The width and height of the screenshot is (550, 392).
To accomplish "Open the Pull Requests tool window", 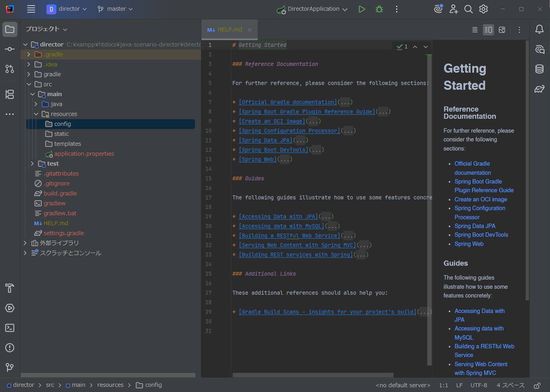I will tap(10, 69).
